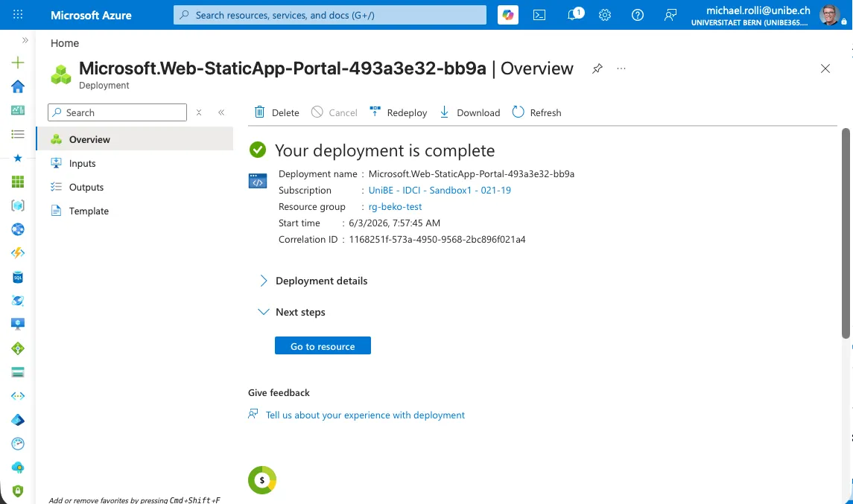Screen dimensions: 853x504
Task: Focus the global resource search bar
Action: (x=330, y=15)
